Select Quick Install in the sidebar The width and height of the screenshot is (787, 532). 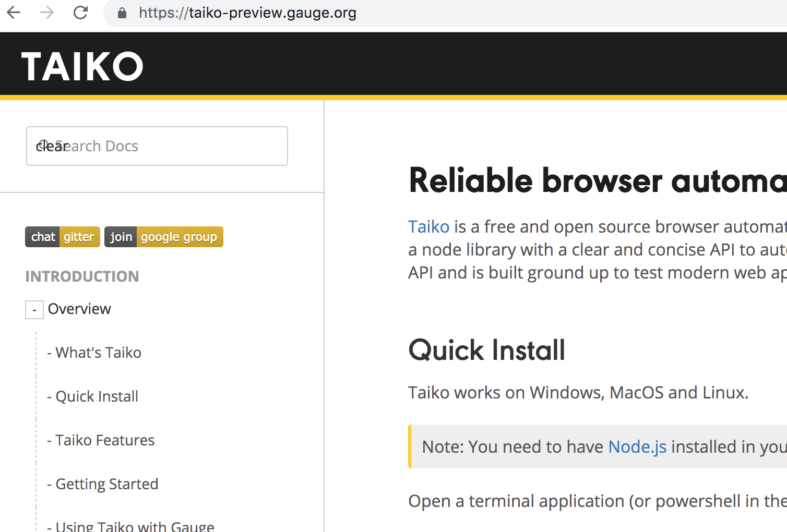point(93,396)
